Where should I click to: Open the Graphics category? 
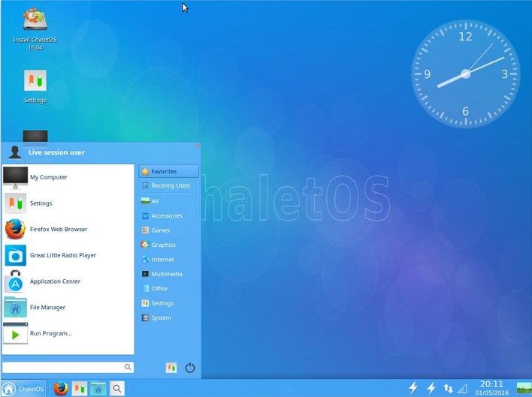coord(168,245)
